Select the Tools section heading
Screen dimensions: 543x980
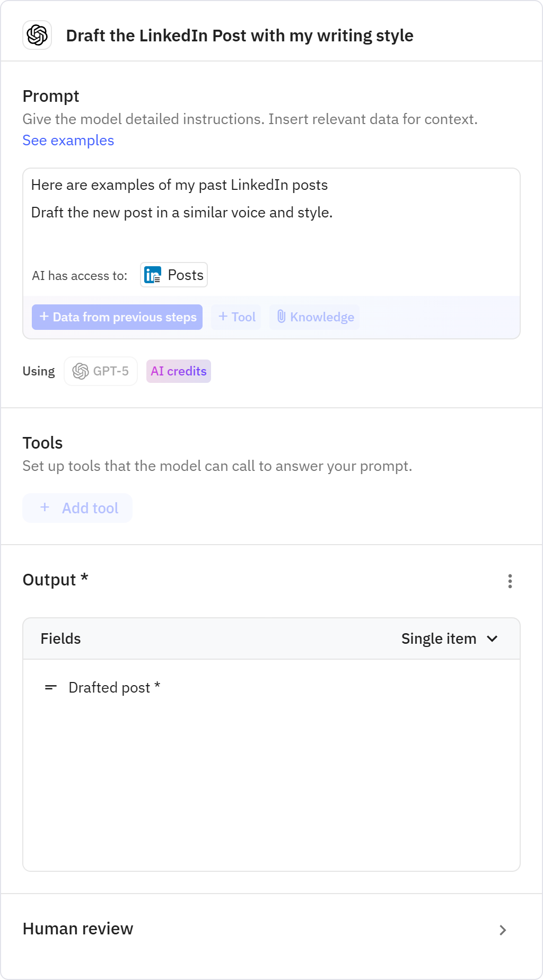tap(42, 442)
